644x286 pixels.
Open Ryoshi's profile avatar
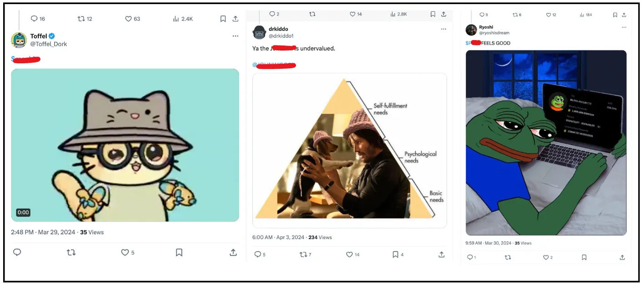coord(471,30)
